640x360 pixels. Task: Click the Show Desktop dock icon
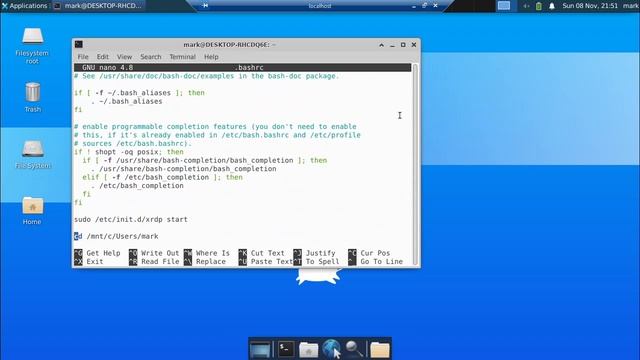pos(260,350)
